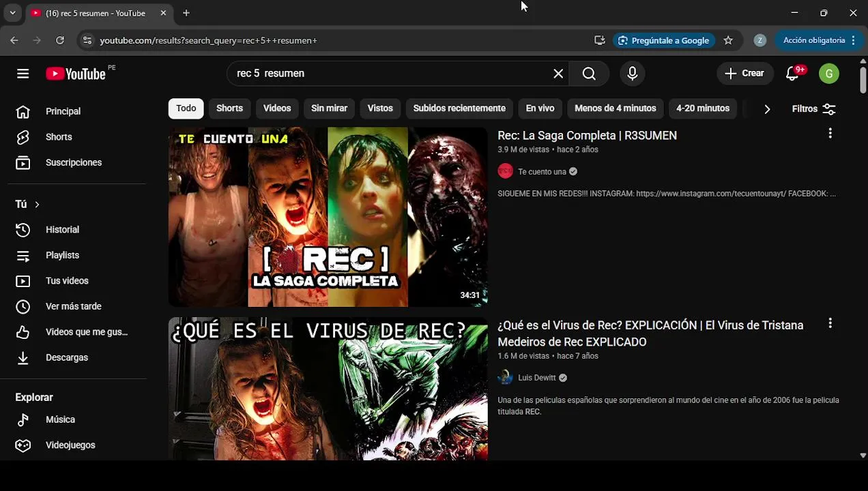This screenshot has width=868, height=491.
Task: Open the YouTube hamburger guide menu
Action: [x=23, y=74]
